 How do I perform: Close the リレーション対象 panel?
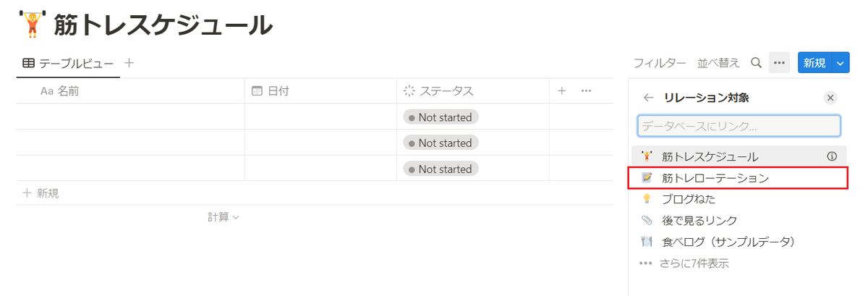[830, 98]
